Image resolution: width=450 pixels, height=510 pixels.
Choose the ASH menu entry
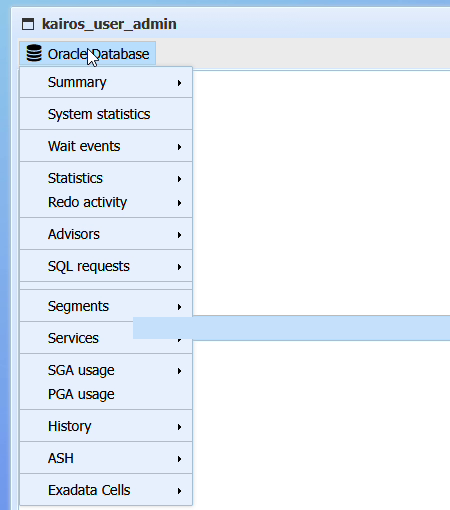[x=106, y=458]
